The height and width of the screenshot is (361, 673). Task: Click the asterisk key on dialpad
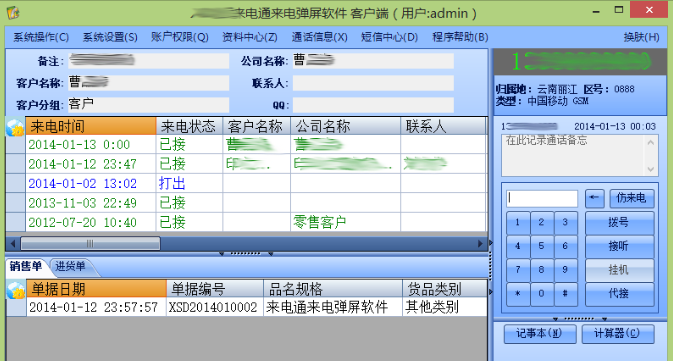[518, 294]
